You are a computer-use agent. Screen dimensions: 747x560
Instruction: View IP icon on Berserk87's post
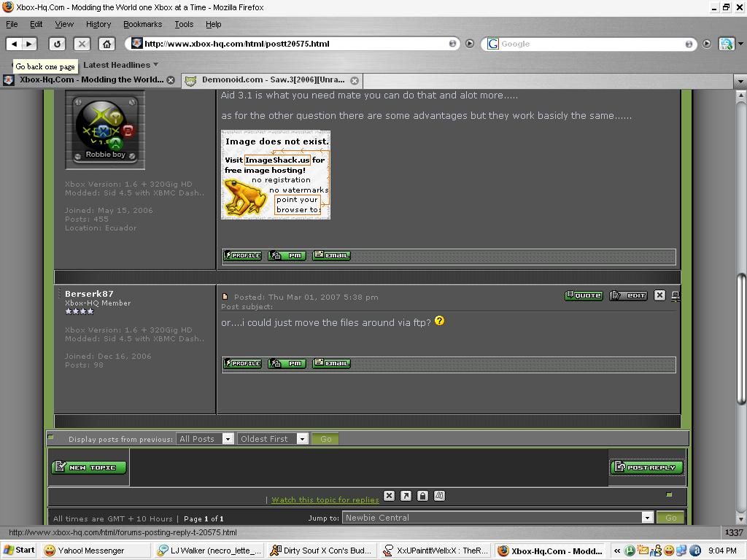click(676, 296)
